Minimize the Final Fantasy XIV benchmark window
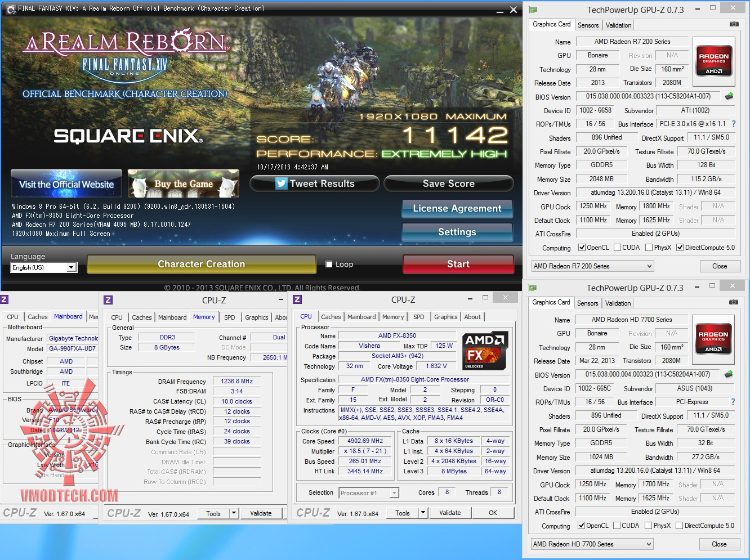The width and height of the screenshot is (750, 560). [500, 10]
